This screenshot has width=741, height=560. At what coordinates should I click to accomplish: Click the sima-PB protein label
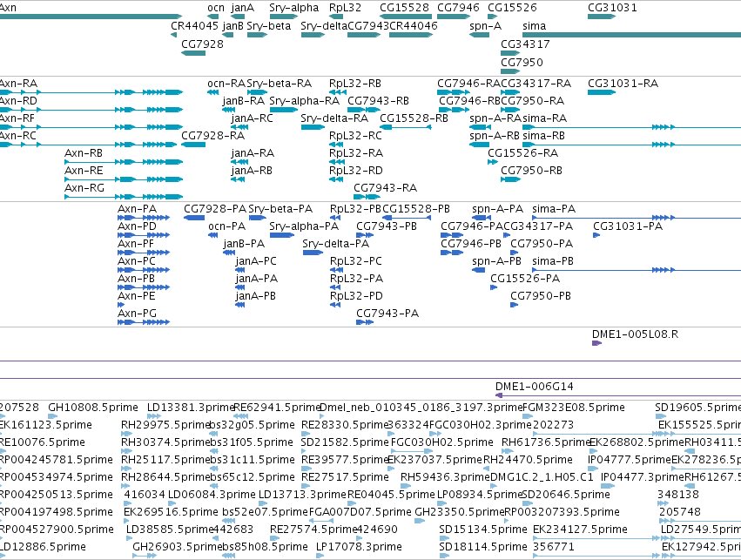(553, 261)
